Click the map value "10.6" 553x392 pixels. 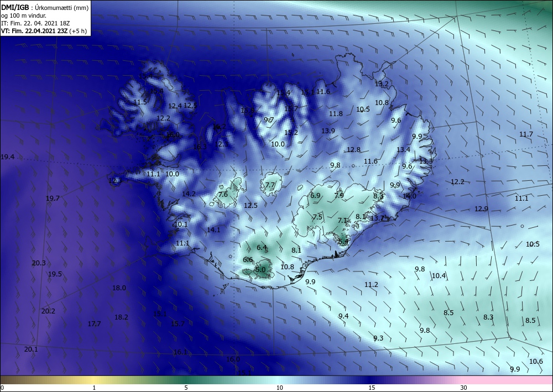point(536,362)
